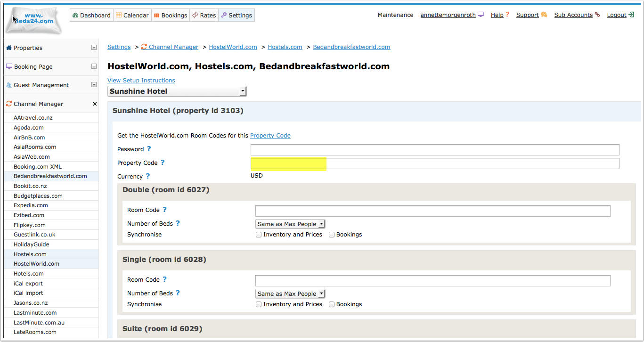Viewport: 644px width, 342px height.
Task: Close the Channel Manager sidebar section
Action: click(94, 104)
